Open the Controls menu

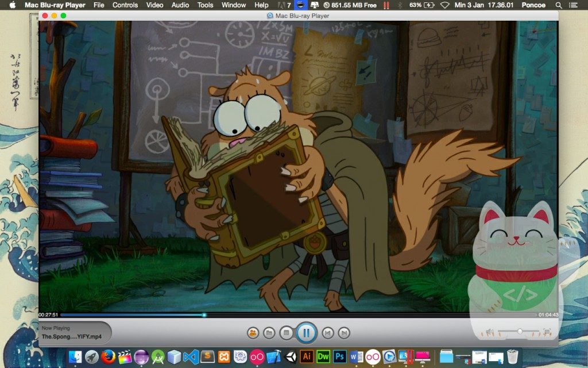125,5
